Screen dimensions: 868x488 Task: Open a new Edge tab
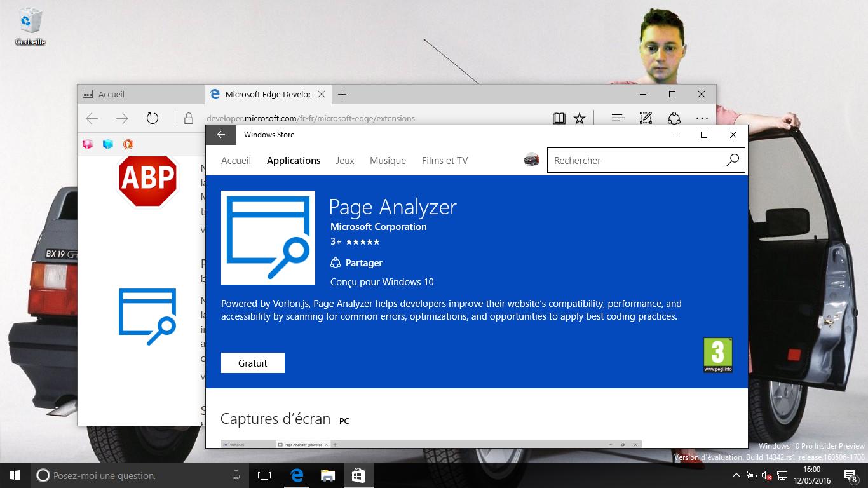342,95
